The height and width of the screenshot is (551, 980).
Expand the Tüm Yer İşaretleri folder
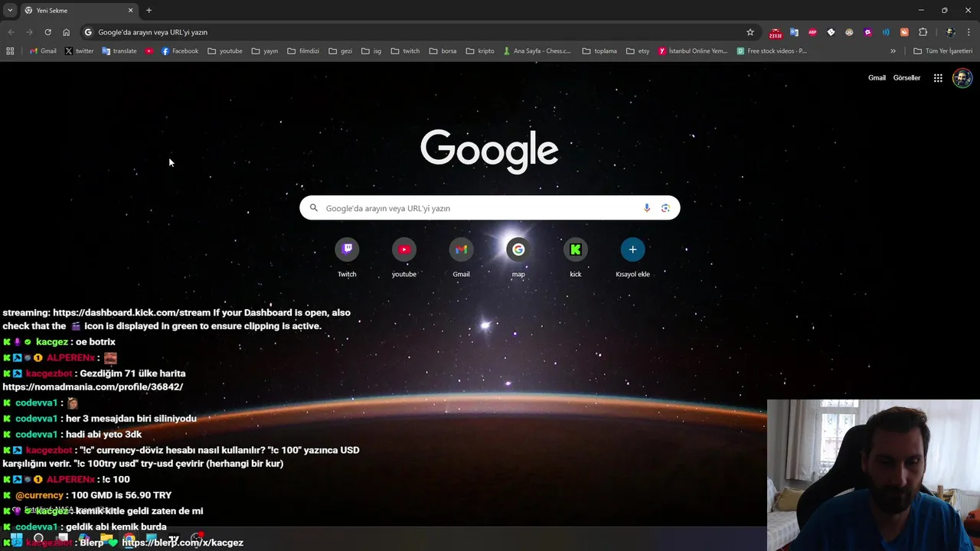[x=943, y=51]
